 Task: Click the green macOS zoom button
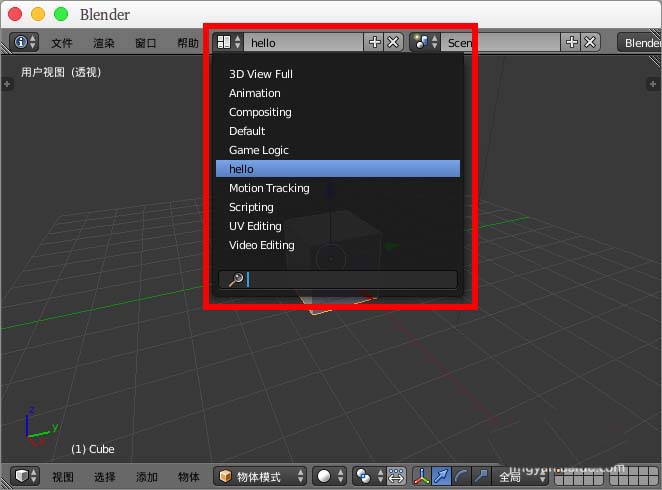(61, 14)
